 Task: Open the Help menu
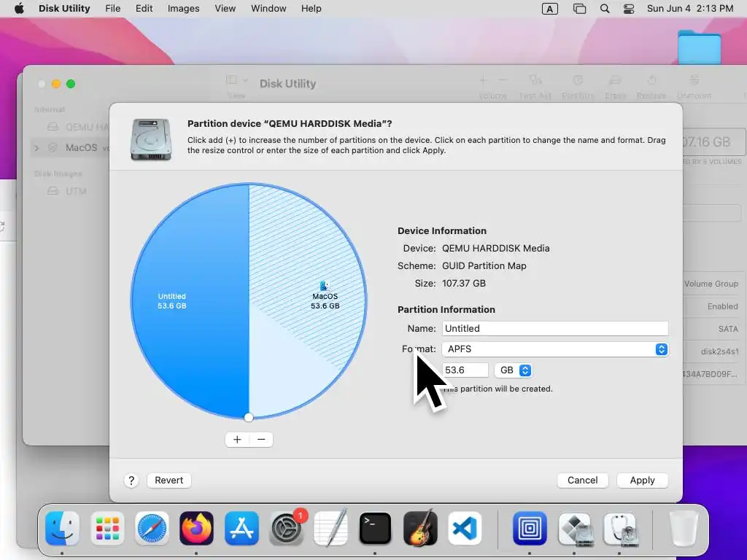coord(311,9)
